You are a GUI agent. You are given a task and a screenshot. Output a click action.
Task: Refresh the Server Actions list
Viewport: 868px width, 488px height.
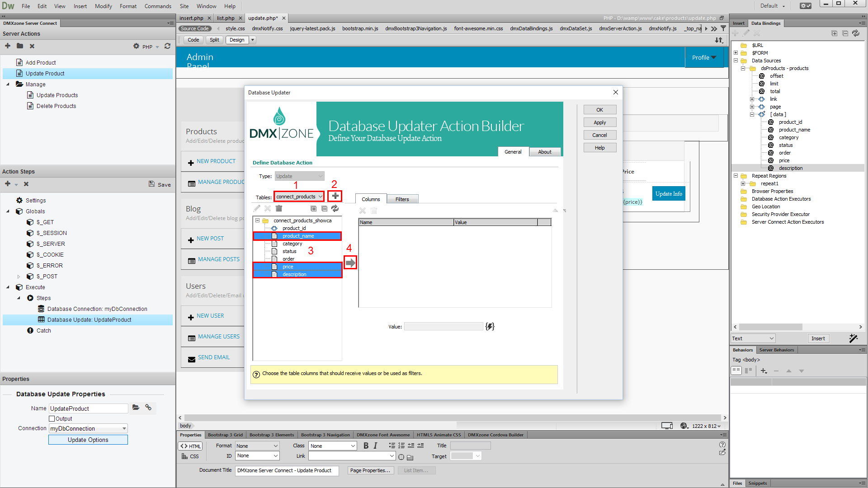[167, 46]
